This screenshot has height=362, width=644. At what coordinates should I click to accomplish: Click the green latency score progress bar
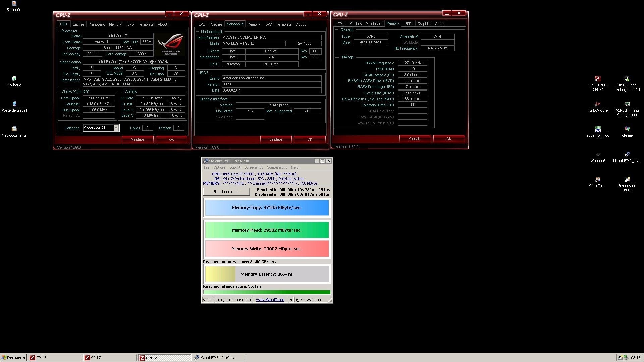point(267,292)
